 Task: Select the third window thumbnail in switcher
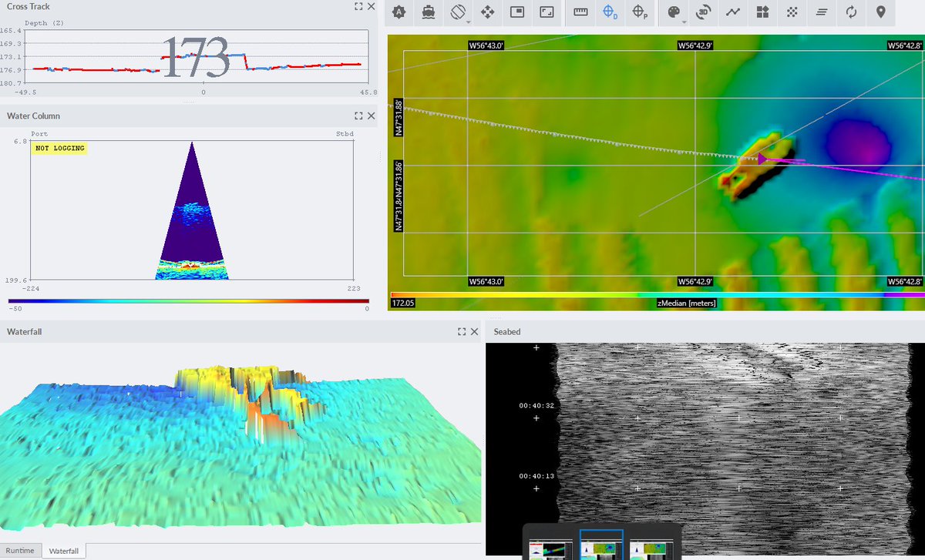point(652,548)
